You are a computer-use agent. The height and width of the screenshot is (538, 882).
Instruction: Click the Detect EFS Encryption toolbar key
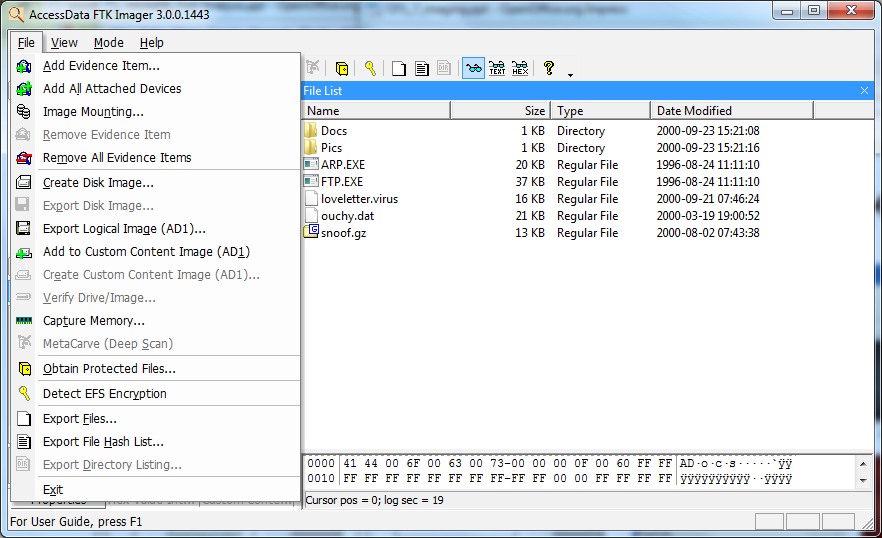pyautogui.click(x=370, y=68)
